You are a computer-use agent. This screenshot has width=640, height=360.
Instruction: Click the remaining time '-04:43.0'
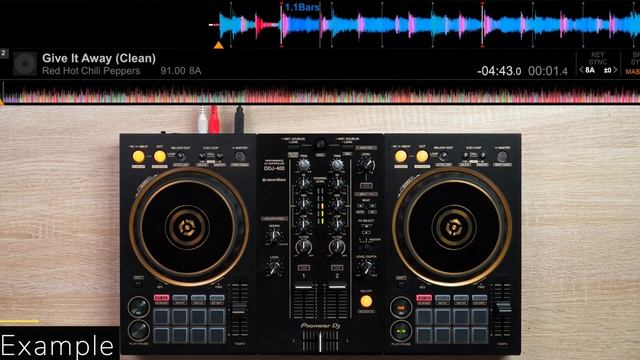(499, 71)
